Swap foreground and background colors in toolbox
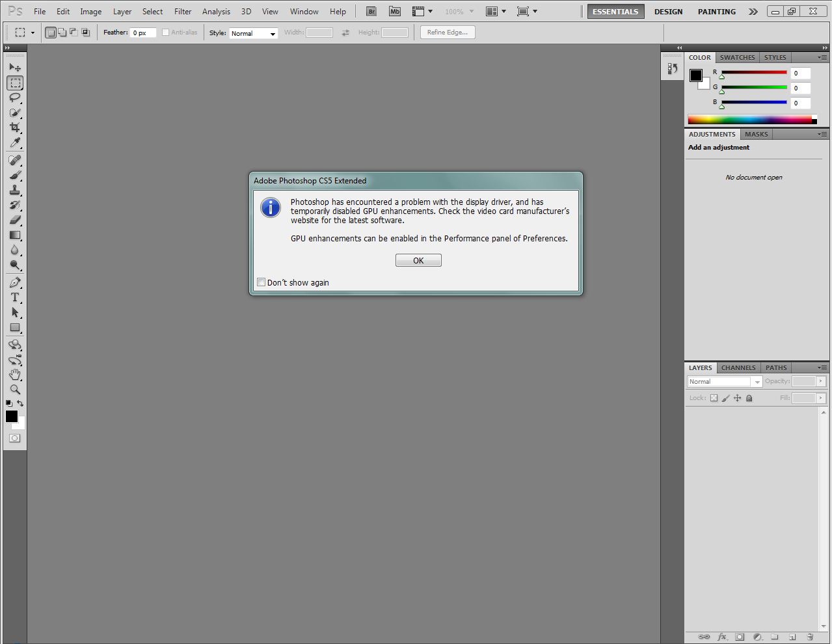Viewport: 832px width, 644px height. tap(20, 403)
